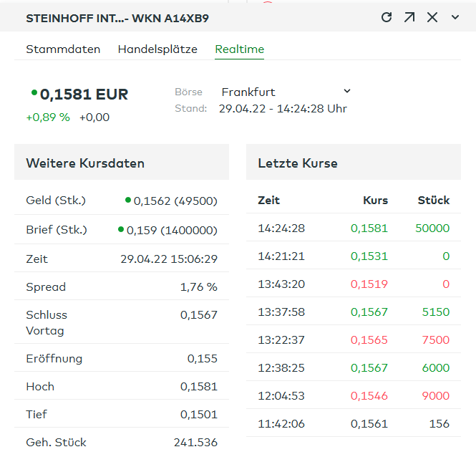Click Stück 50000 in latest trade row
The height and width of the screenshot is (467, 476).
432,228
